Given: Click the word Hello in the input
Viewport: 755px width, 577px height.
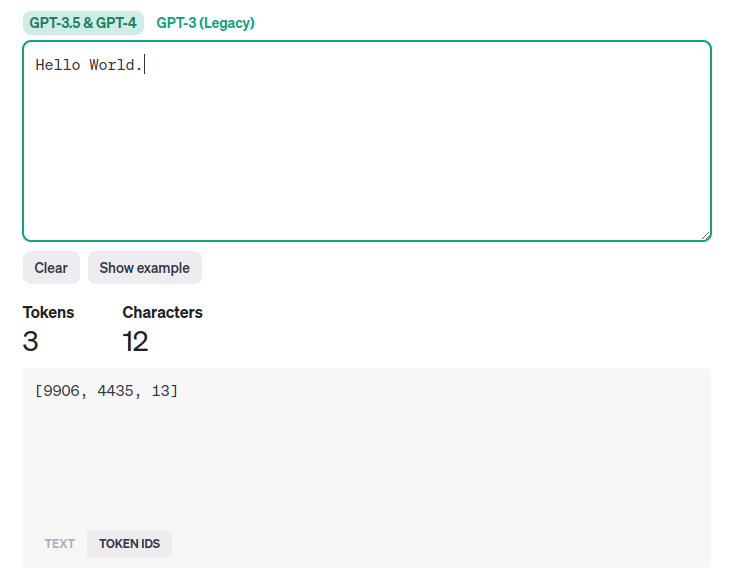Looking at the screenshot, I should (58, 65).
